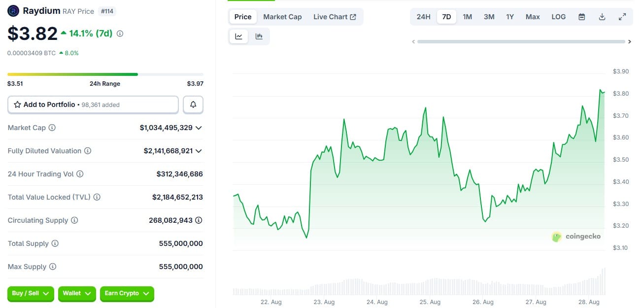644x308 pixels.
Task: Click the coingecko watermark on the chart
Action: point(576,237)
